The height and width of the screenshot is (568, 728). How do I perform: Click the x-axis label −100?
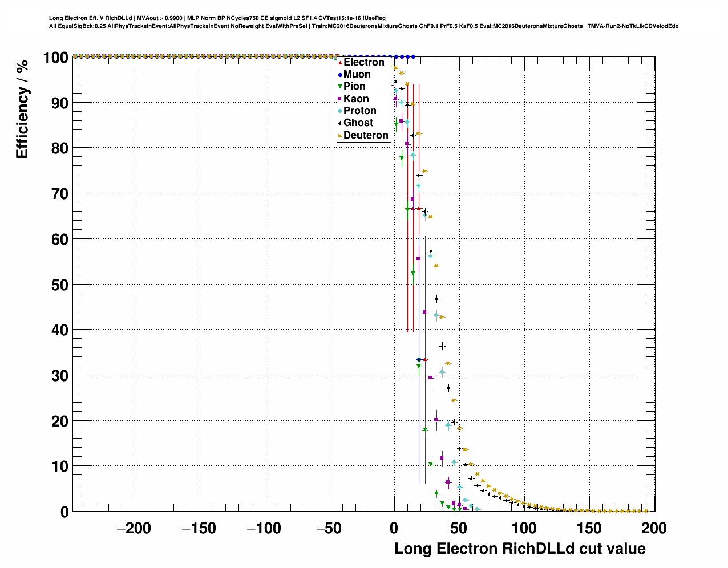coord(264,528)
